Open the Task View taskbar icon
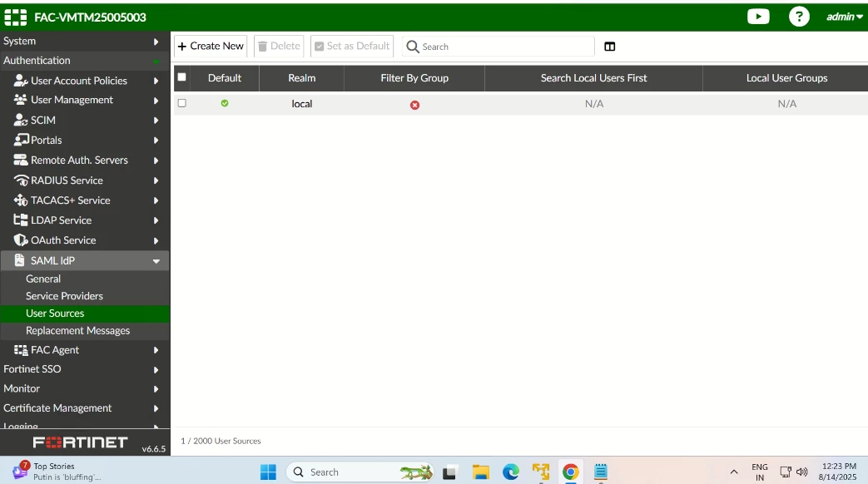The image size is (868, 484). tap(449, 473)
